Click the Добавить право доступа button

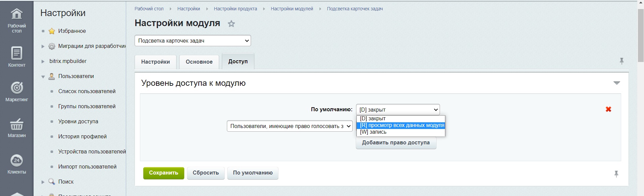point(396,143)
